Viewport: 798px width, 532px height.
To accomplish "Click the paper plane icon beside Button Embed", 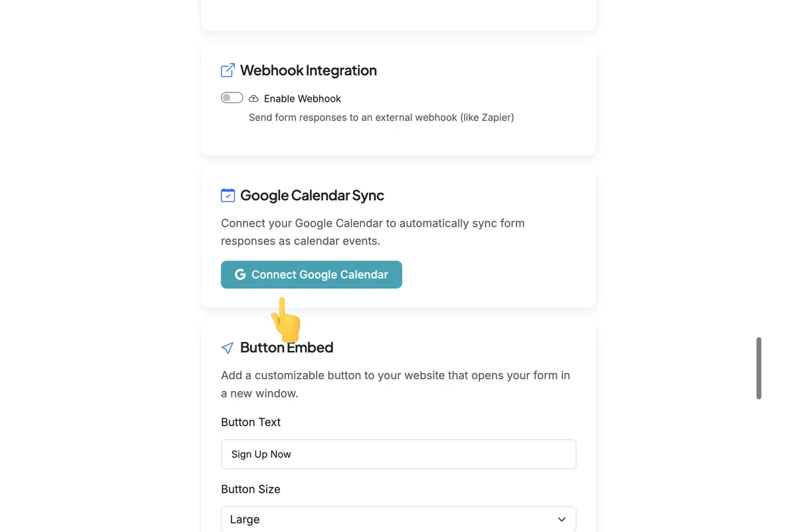I will 227,348.
